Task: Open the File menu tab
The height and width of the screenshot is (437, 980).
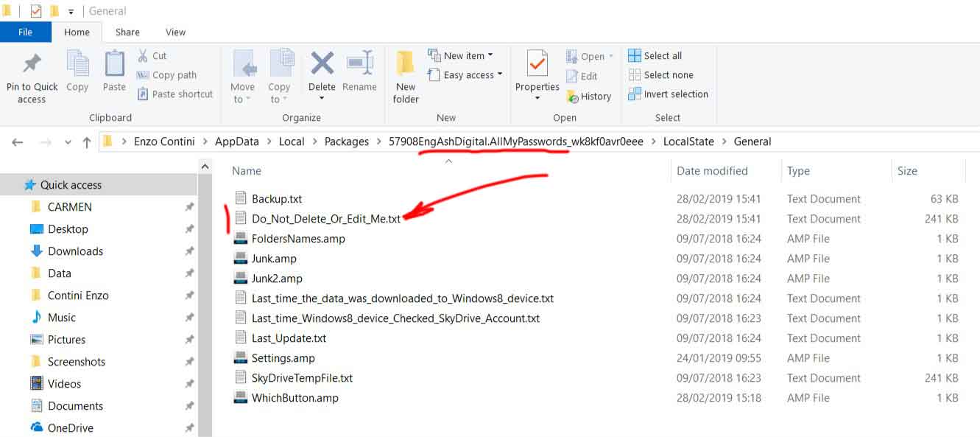Action: tap(25, 32)
